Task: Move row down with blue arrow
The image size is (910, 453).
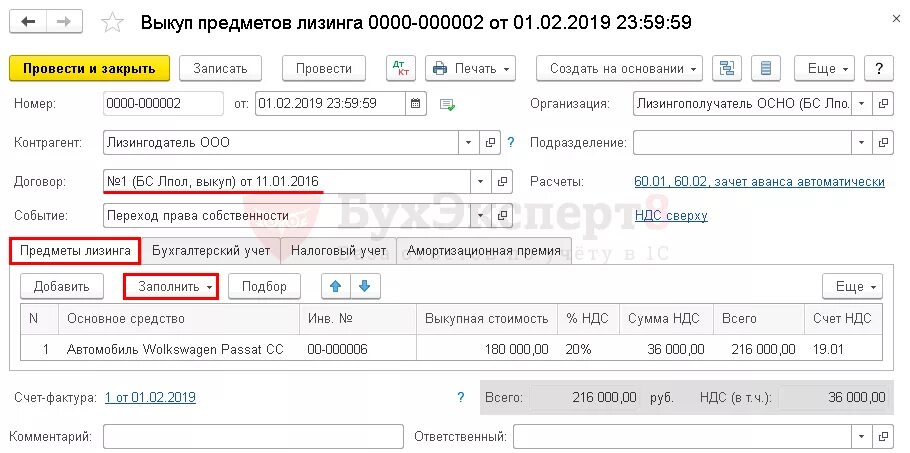Action: [365, 286]
